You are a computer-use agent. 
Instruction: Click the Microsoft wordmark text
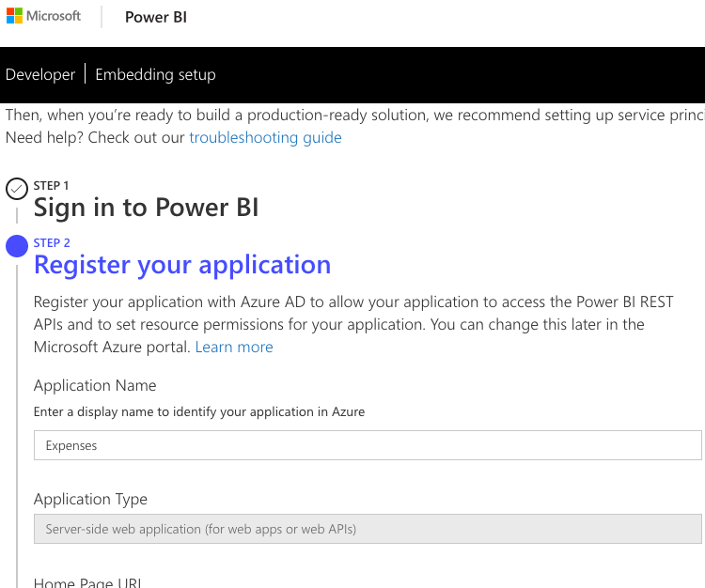[x=54, y=16]
